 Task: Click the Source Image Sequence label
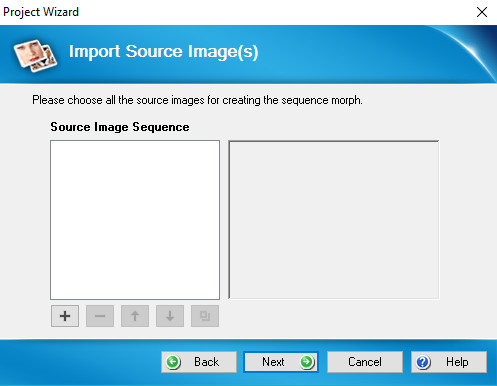point(120,127)
